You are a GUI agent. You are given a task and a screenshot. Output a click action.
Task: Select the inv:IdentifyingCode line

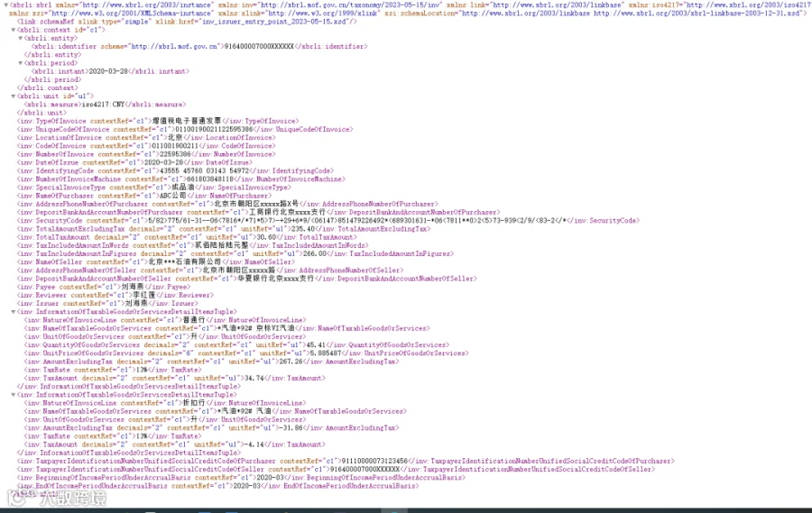click(175, 170)
